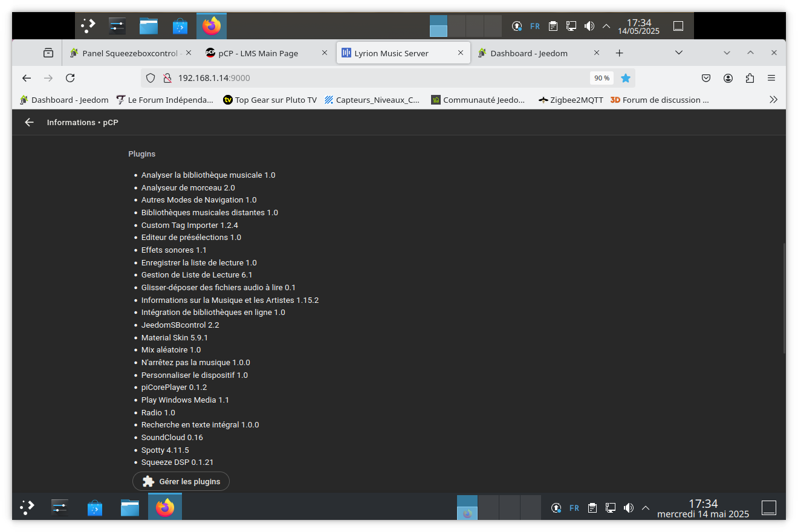Viewport: 798px width, 532px height.
Task: Open the Zigbee2MQTT bookmark
Action: pyautogui.click(x=571, y=100)
